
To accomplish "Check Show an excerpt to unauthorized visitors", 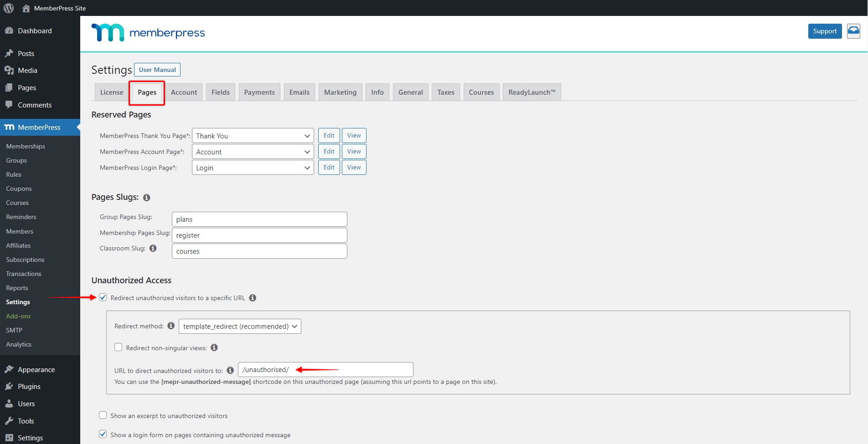I will [x=103, y=415].
